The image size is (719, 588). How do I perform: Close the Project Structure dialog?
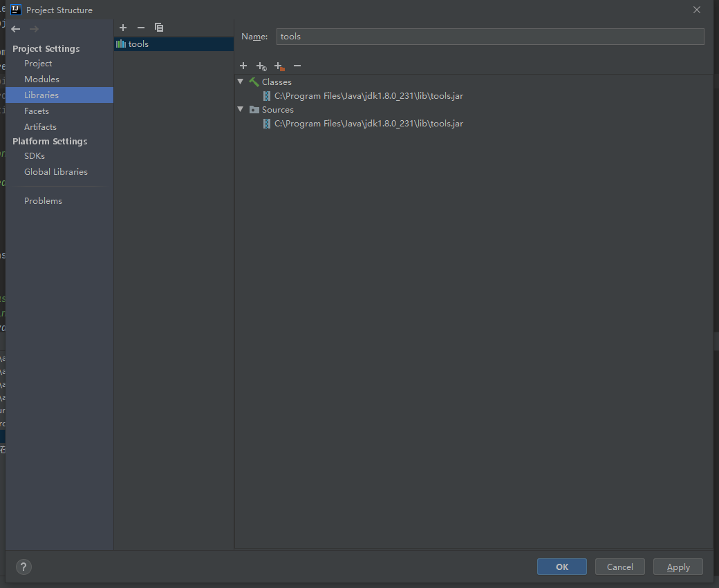697,10
